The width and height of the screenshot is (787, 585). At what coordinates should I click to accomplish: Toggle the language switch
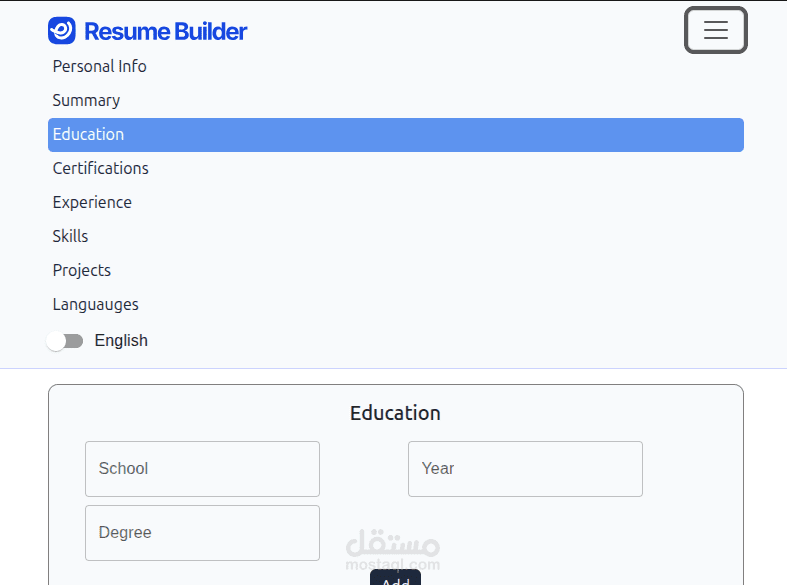(65, 341)
